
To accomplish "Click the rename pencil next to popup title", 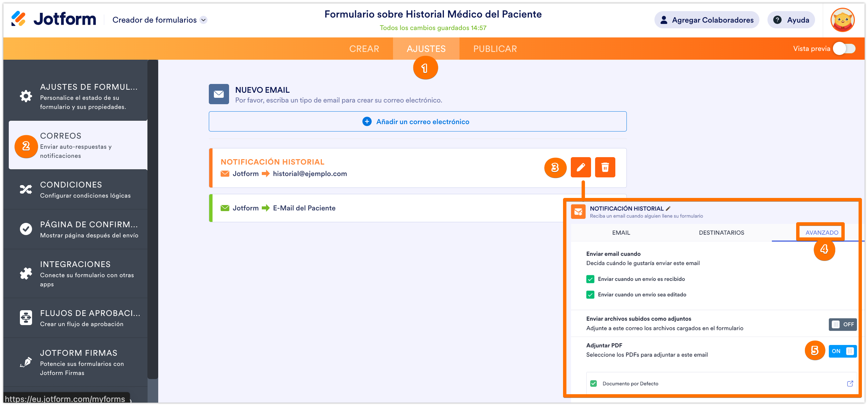I will [x=668, y=208].
